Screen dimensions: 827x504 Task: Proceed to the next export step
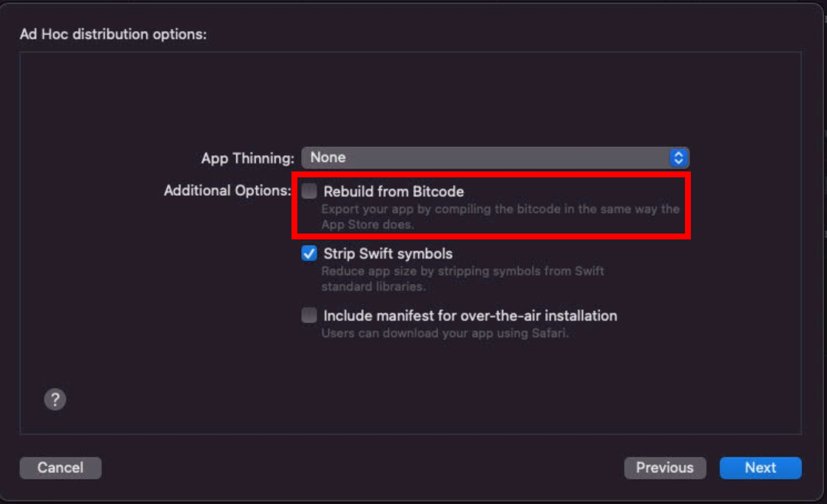coord(760,468)
